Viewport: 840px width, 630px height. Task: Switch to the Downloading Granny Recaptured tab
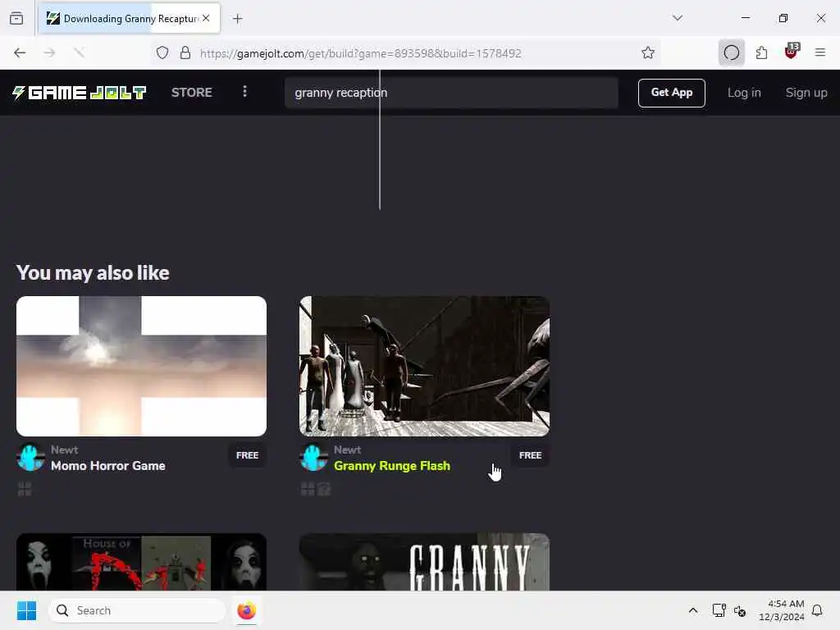[x=129, y=19]
